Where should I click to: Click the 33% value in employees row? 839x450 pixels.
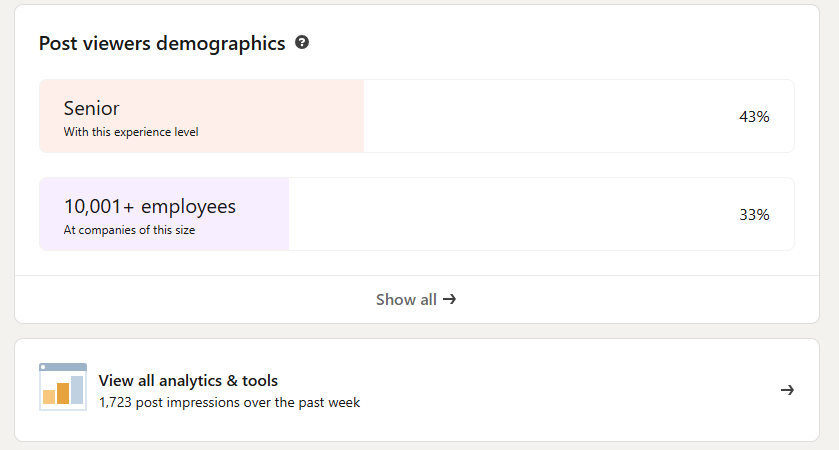754,215
